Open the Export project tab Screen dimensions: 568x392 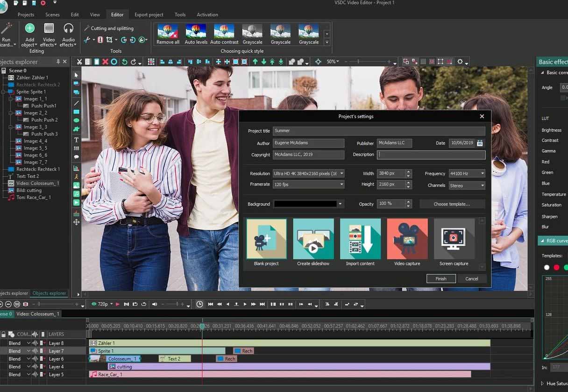pyautogui.click(x=149, y=14)
